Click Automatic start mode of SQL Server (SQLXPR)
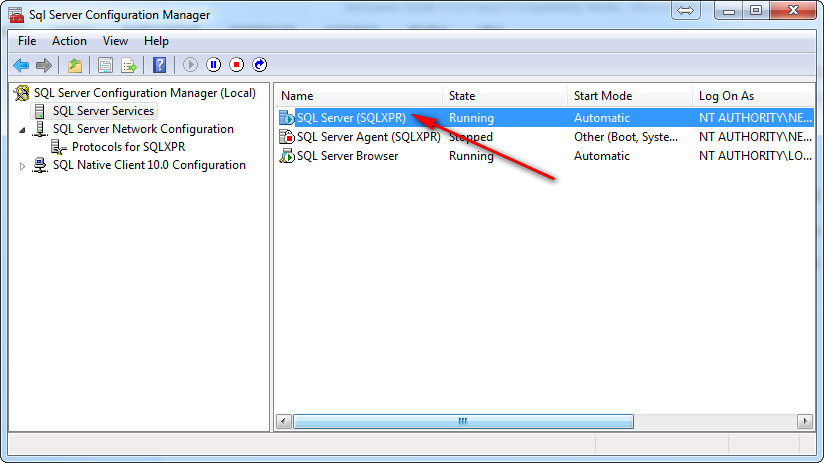 [x=601, y=118]
